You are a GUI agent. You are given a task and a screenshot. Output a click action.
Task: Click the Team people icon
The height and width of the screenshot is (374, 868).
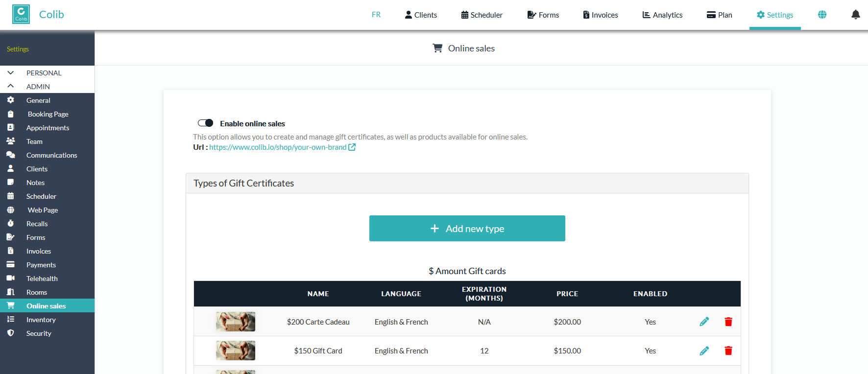[x=10, y=141]
